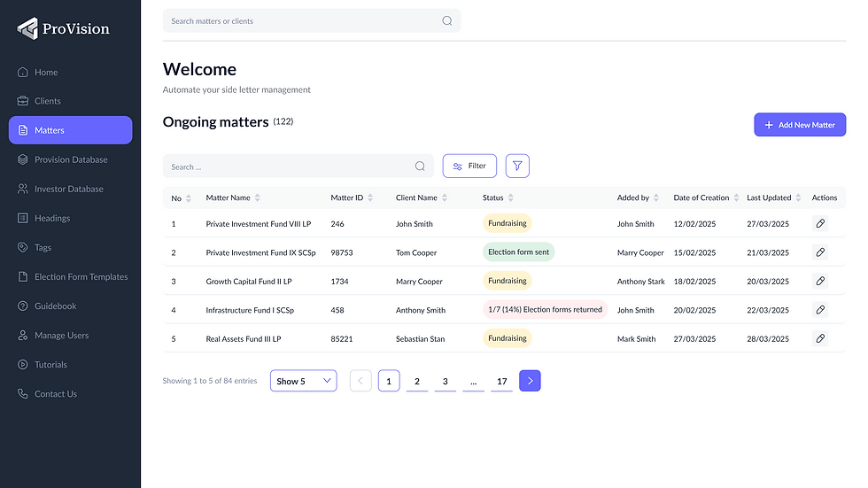Image resolution: width=868 pixels, height=488 pixels.
Task: Go to Investor Database section
Action: click(70, 189)
